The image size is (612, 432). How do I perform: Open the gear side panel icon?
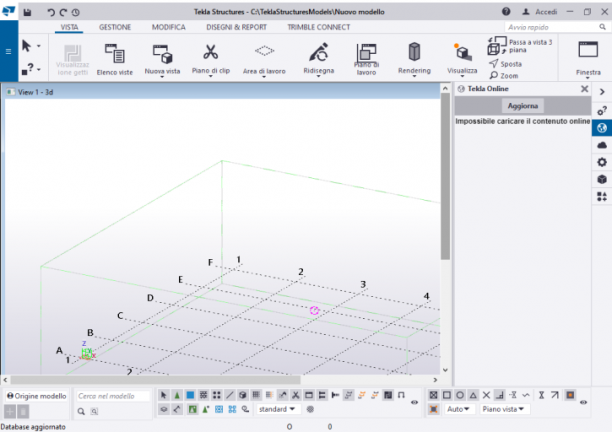point(602,162)
